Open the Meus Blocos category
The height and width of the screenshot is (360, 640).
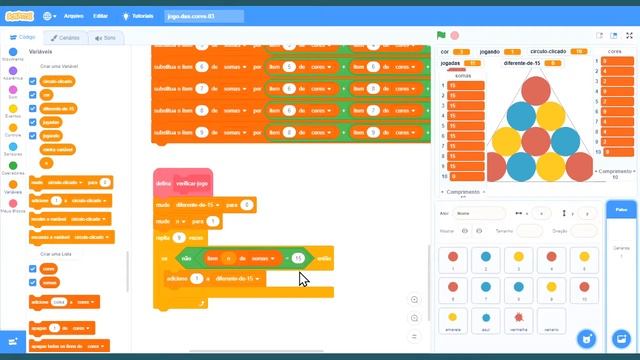(x=13, y=206)
